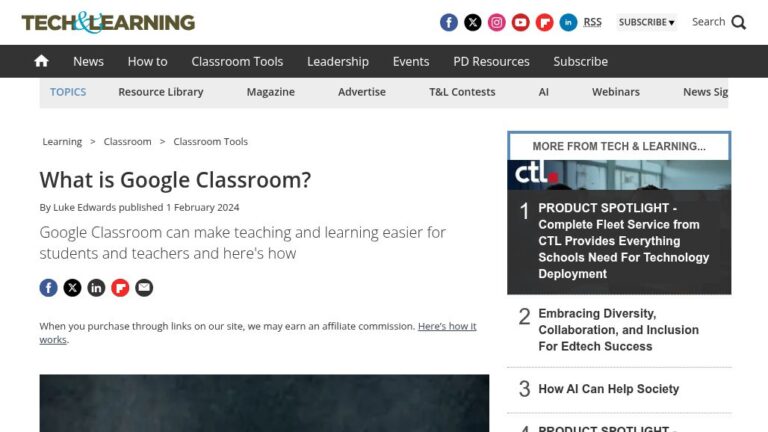Select Magazine in the topics bar
Viewport: 768px width, 432px height.
pos(270,92)
